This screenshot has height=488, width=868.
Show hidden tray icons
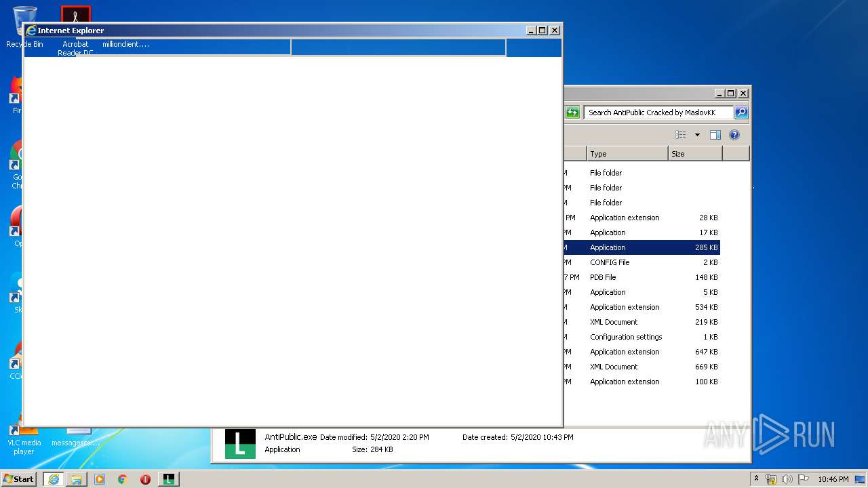point(757,479)
